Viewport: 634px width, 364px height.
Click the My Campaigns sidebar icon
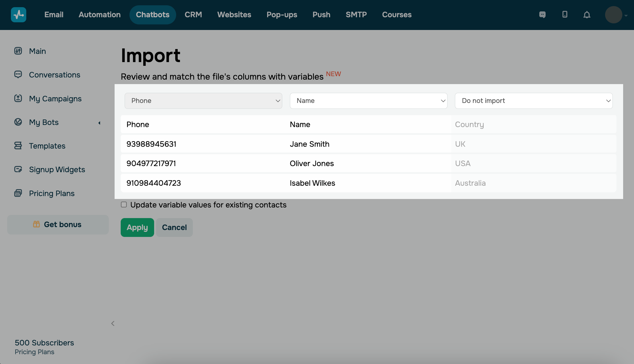(18, 98)
